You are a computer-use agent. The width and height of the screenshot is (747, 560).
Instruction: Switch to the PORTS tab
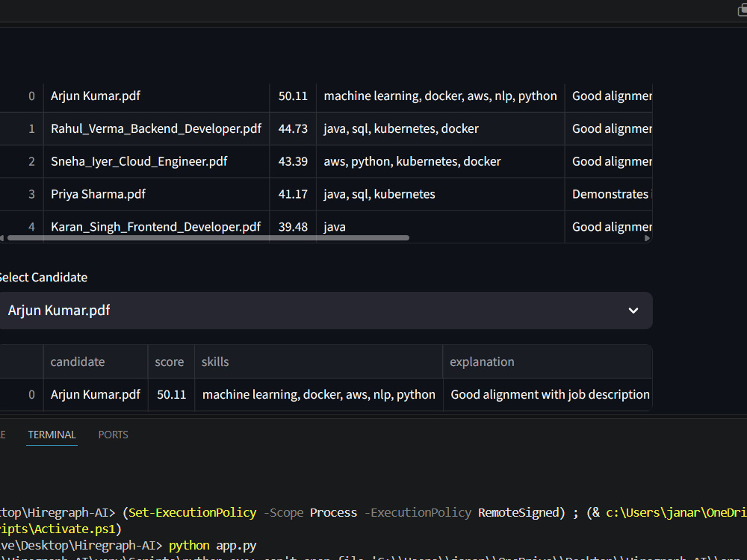pos(113,435)
